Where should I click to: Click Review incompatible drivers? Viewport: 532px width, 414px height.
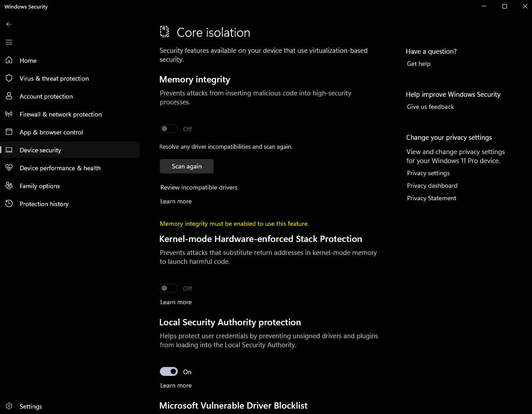tap(199, 187)
